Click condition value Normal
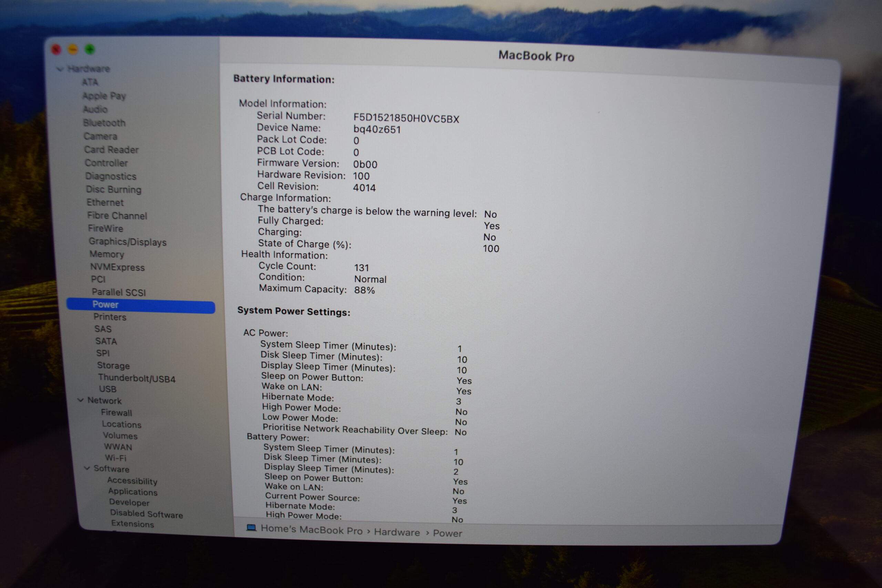Image resolution: width=882 pixels, height=588 pixels. click(x=370, y=279)
